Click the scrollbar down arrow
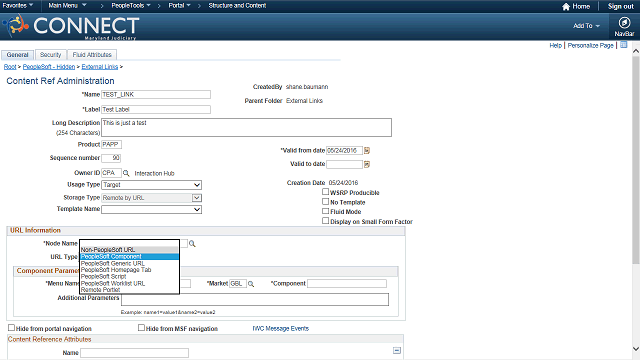640x360 pixels. point(636,349)
